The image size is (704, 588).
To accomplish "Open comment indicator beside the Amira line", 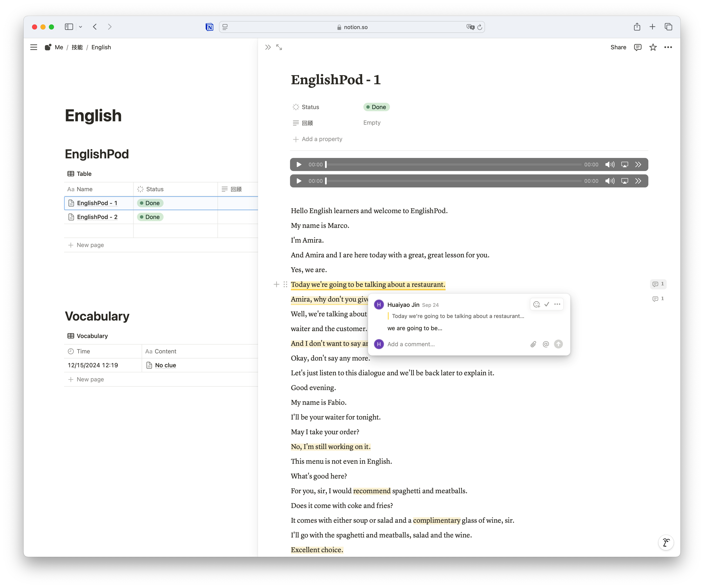I will tap(658, 299).
